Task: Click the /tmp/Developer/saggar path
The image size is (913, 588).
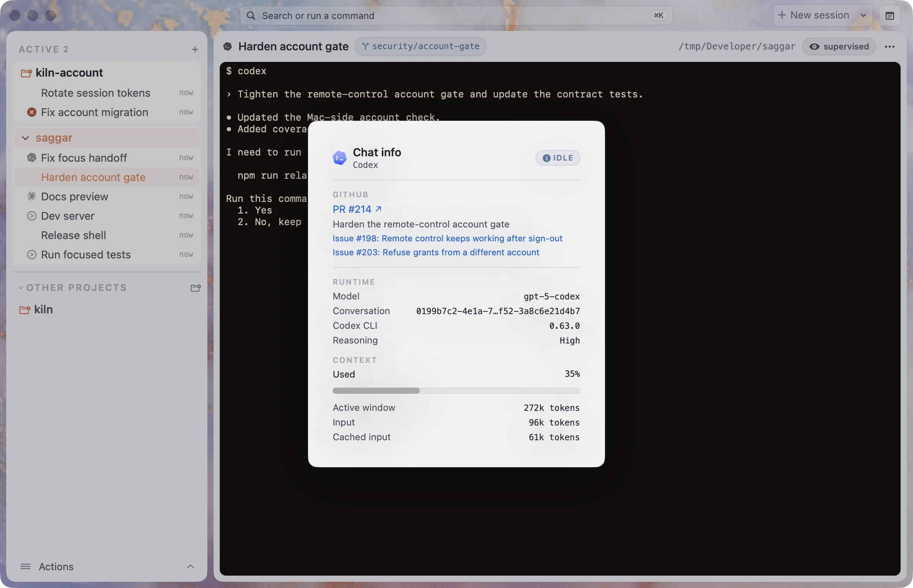Action: pyautogui.click(x=737, y=46)
